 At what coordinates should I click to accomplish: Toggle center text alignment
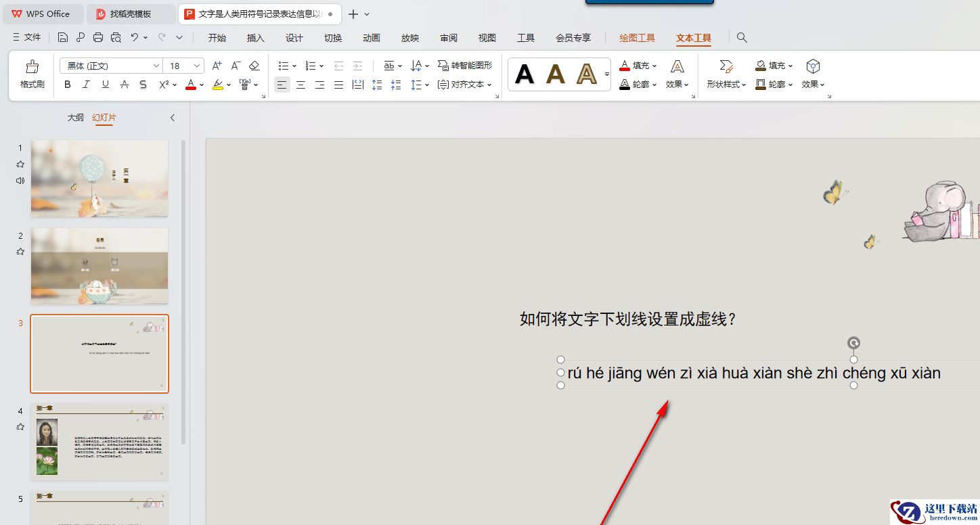click(300, 85)
